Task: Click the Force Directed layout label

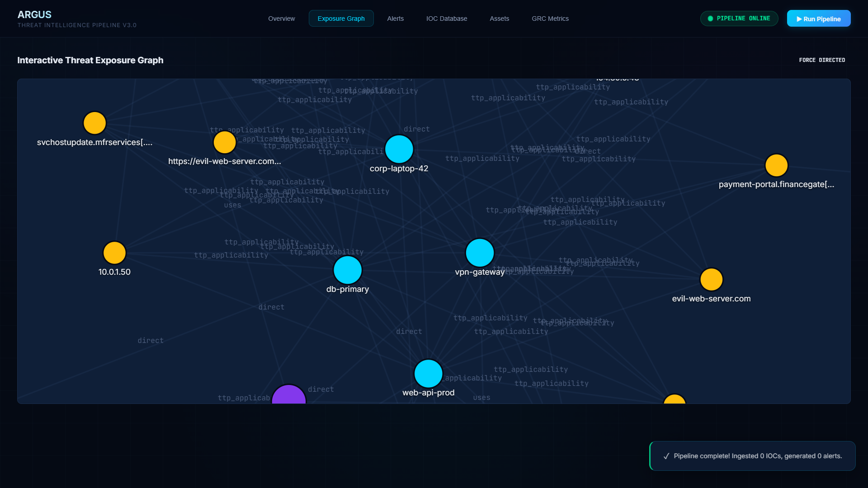Action: coord(822,60)
